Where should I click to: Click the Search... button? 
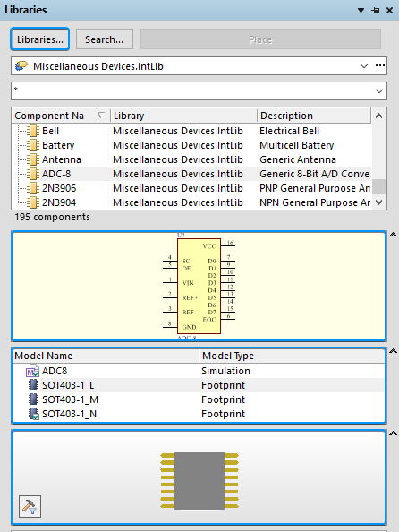(x=105, y=39)
